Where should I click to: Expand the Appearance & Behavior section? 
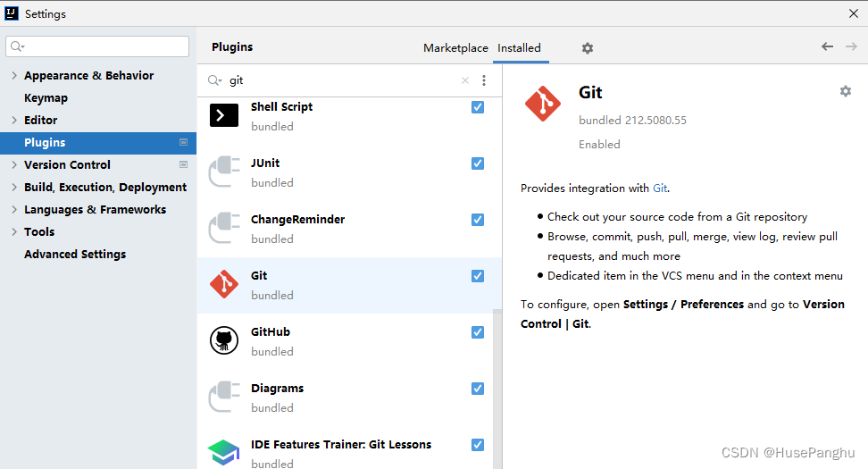tap(14, 76)
